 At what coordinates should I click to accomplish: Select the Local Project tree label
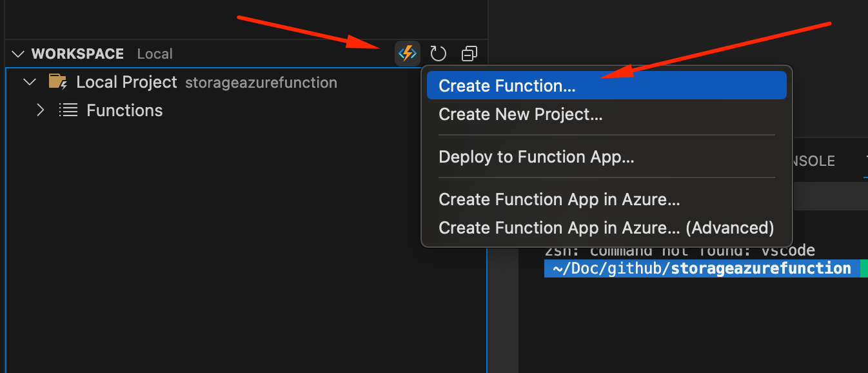tap(126, 82)
